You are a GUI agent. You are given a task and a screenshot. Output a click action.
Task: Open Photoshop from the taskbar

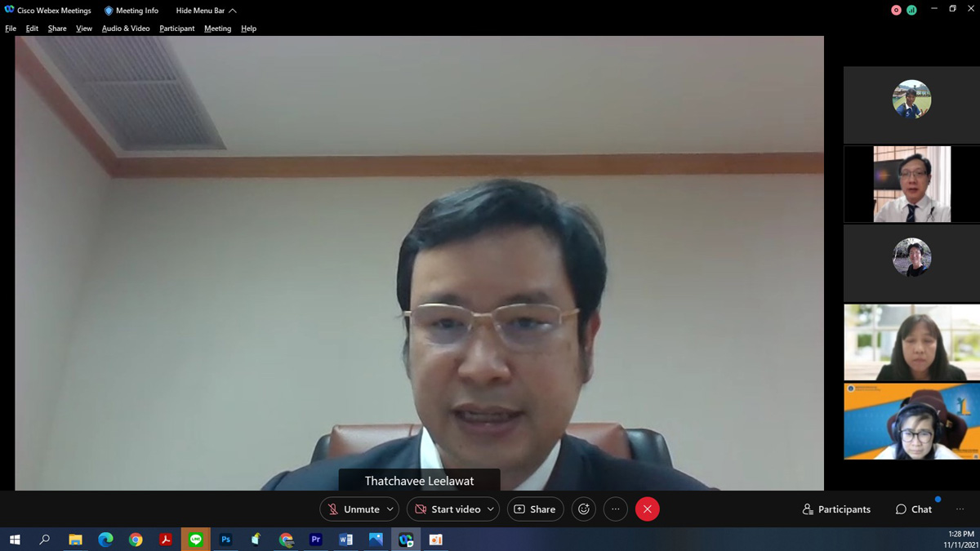click(225, 540)
